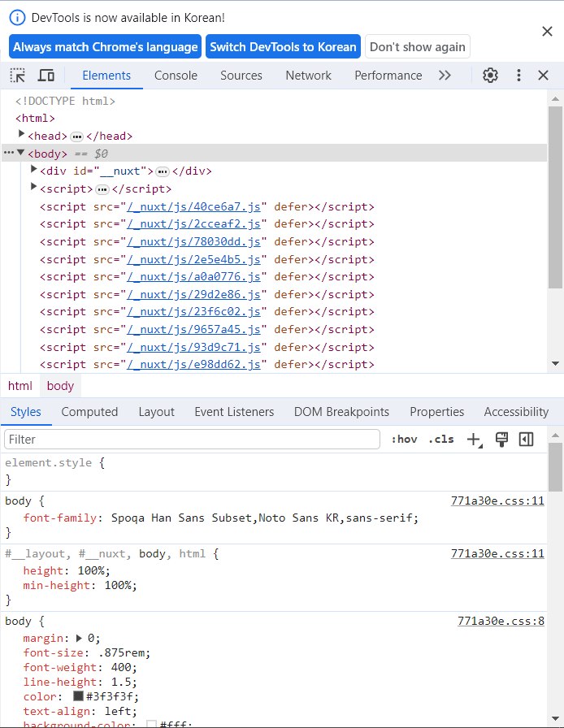Select the html breadcrumb
The image size is (564, 728).
[20, 386]
